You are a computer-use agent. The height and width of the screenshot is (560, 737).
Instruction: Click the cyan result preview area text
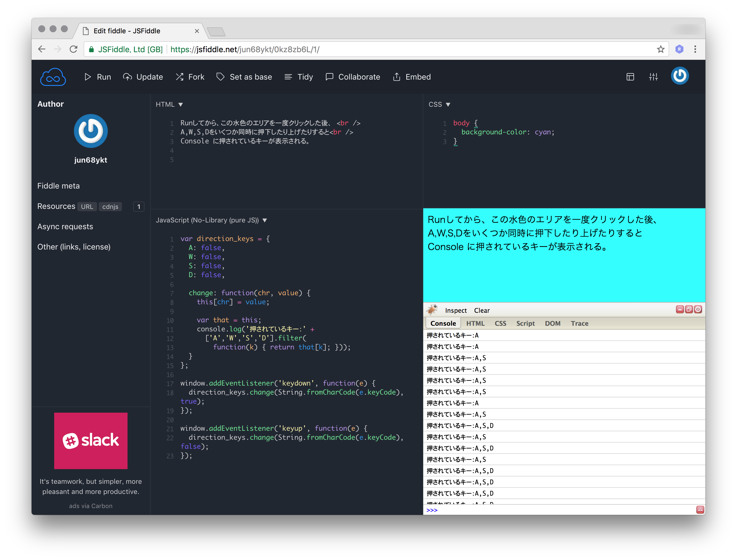click(x=542, y=233)
